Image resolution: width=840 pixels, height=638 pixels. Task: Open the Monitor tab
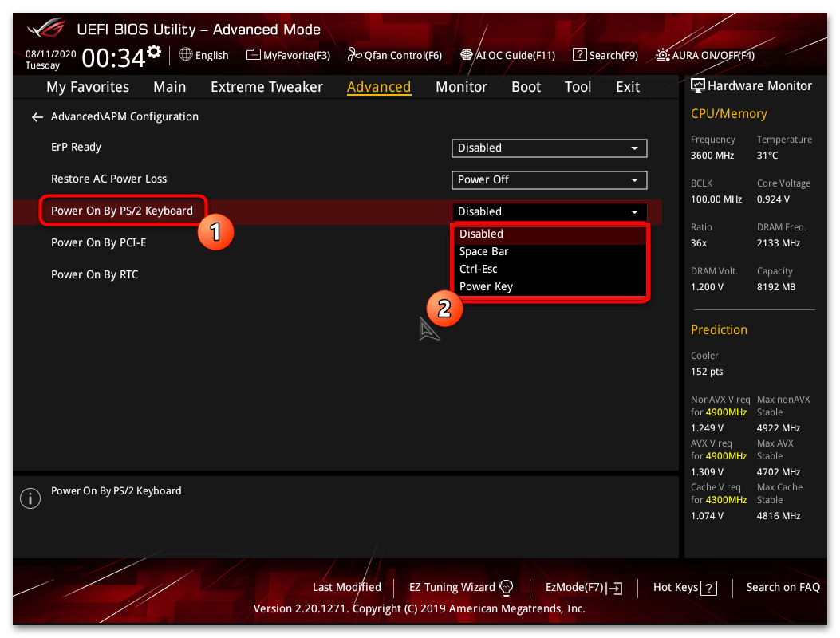point(461,87)
